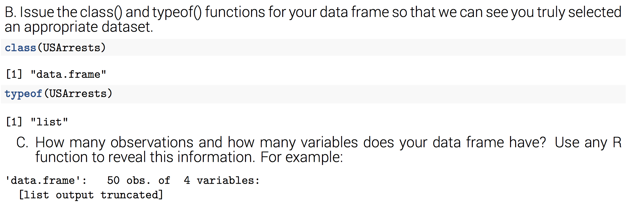644x219 pixels.
Task: Click the word "class()" in the B instruction
Action: tap(101, 12)
